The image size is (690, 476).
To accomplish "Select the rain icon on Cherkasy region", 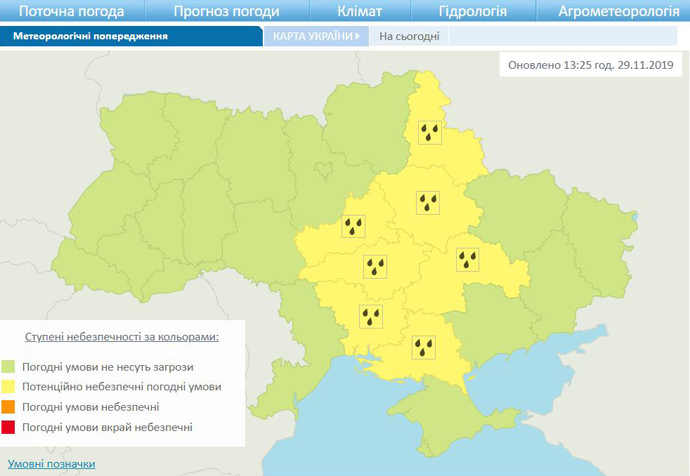I will 354,225.
